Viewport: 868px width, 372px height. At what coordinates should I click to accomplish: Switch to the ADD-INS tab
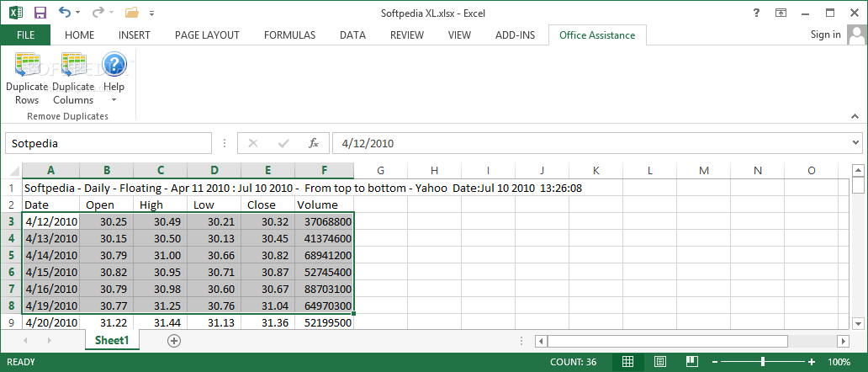[515, 35]
